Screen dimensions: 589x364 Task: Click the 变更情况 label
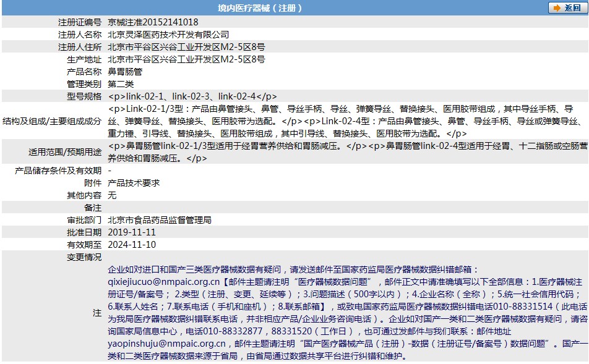84,257
